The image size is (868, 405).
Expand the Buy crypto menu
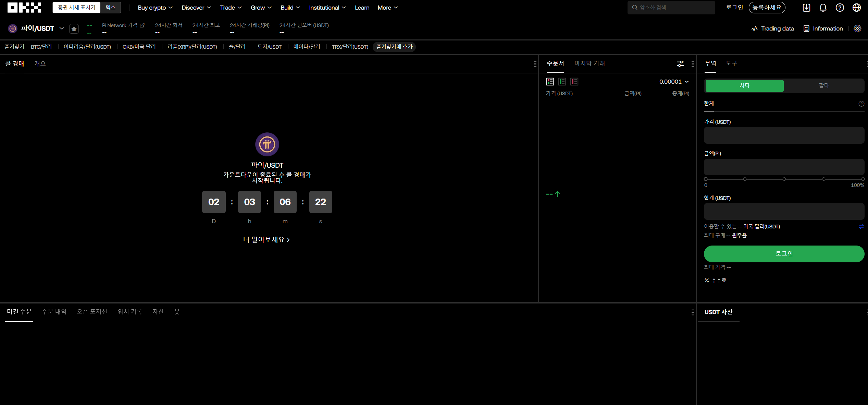click(x=155, y=8)
